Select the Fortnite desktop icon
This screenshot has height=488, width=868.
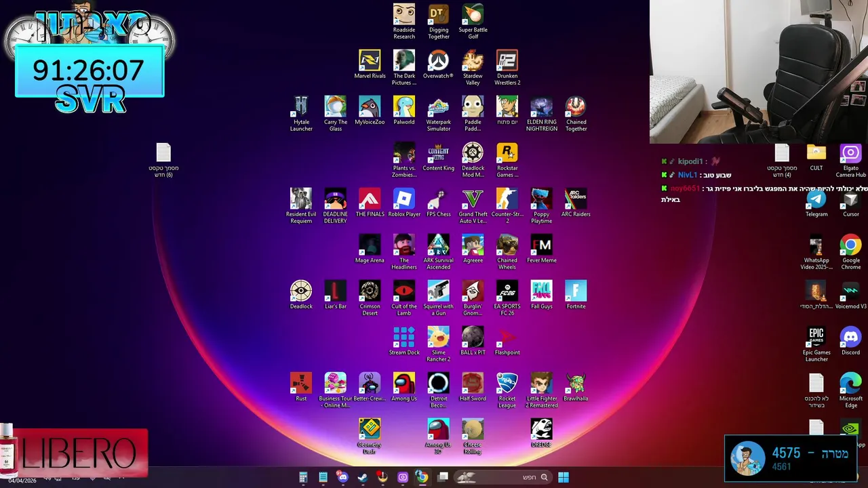pos(576,295)
